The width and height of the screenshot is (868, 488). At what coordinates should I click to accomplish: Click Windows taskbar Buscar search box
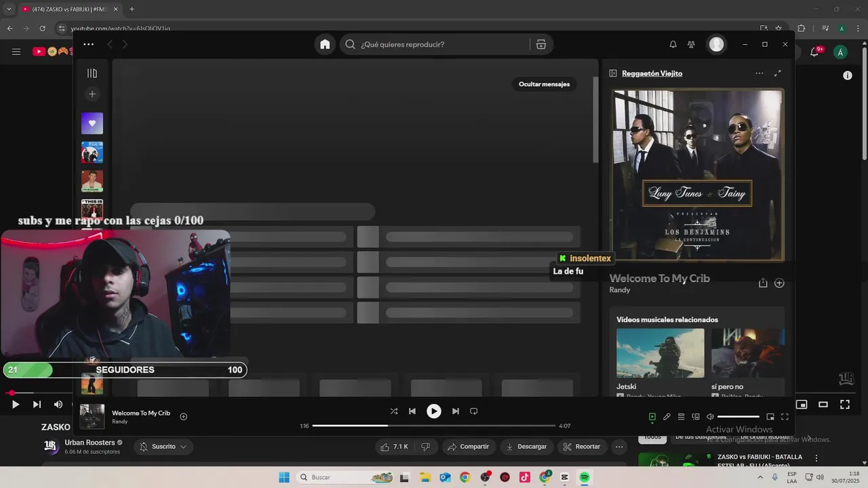click(x=346, y=477)
